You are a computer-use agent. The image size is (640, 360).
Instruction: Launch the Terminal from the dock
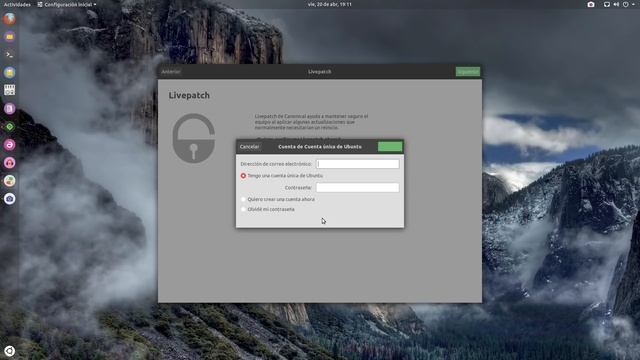9,55
